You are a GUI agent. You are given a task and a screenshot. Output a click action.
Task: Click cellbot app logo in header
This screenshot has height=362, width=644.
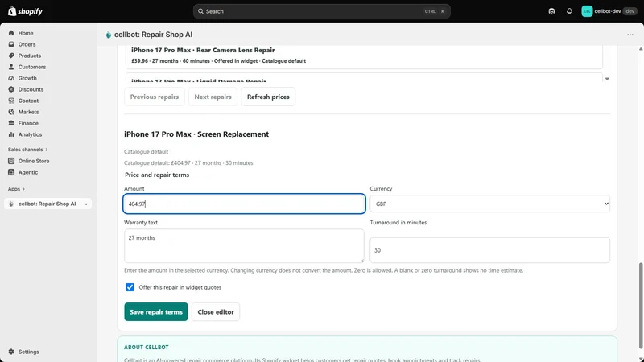tap(109, 35)
